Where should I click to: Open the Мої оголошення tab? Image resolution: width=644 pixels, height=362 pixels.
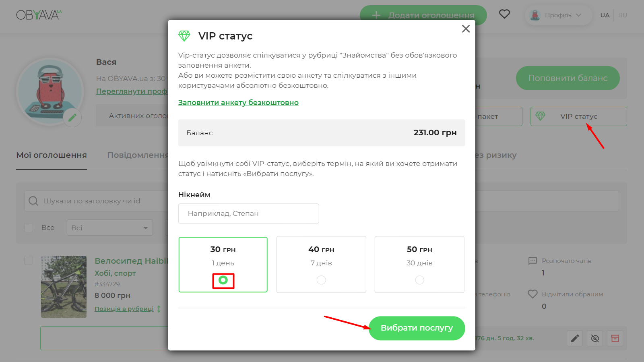51,155
